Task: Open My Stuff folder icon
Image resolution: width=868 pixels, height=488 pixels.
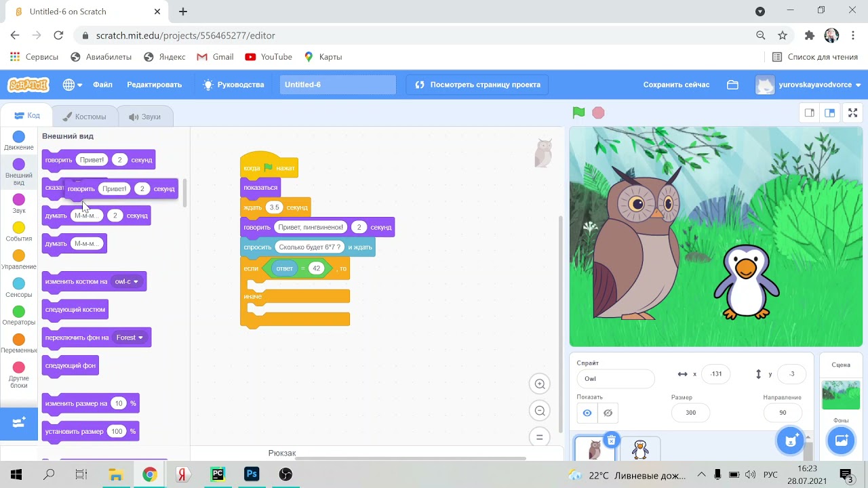Action: [732, 85]
